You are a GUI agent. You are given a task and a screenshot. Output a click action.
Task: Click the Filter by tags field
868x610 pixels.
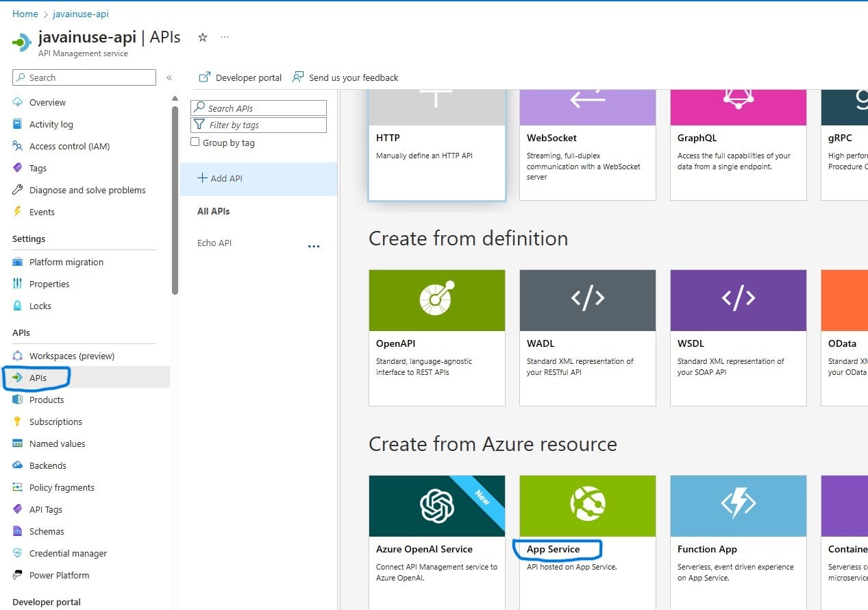(258, 125)
